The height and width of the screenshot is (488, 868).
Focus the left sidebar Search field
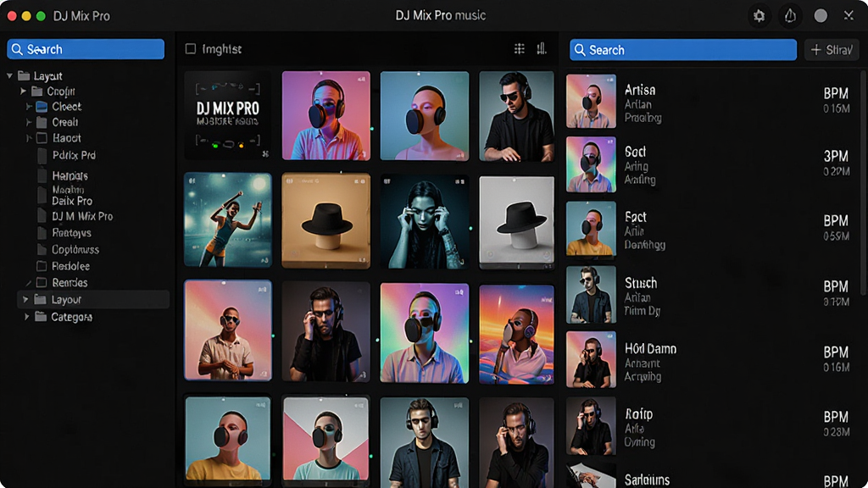coord(86,49)
